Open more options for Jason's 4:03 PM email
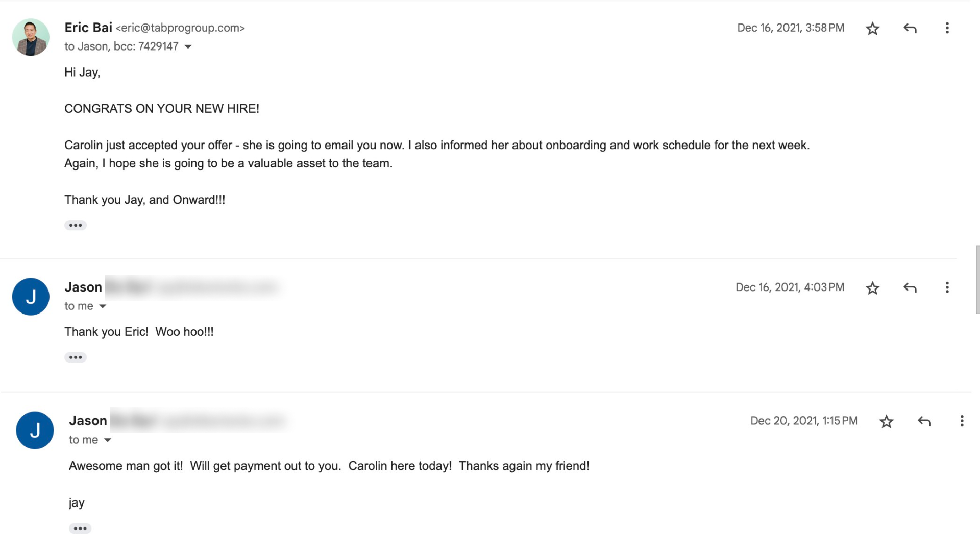Viewport: 980px width, 553px height. pos(947,288)
